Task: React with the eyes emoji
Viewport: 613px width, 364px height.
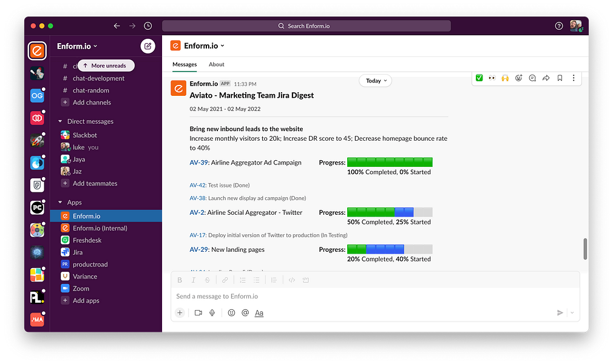Action: pos(492,78)
